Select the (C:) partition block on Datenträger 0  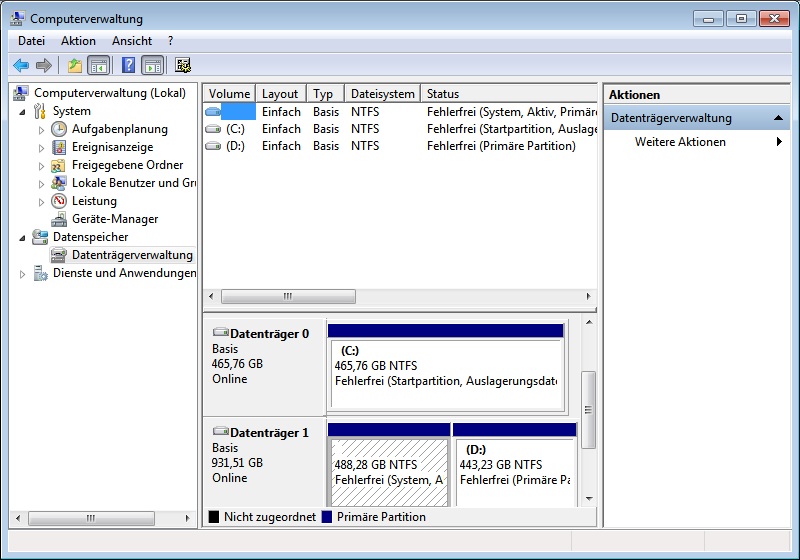coord(446,373)
